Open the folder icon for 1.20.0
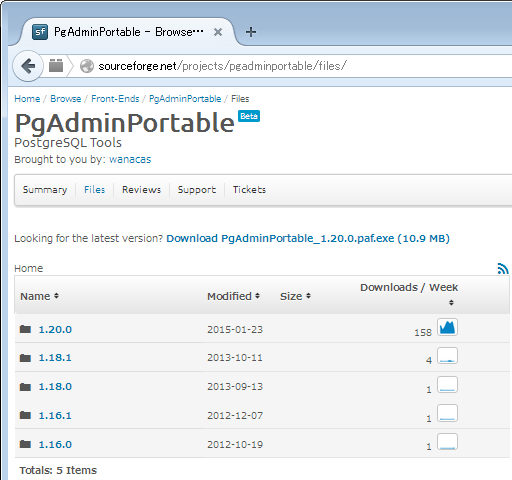This screenshot has height=480, width=512. click(x=25, y=329)
